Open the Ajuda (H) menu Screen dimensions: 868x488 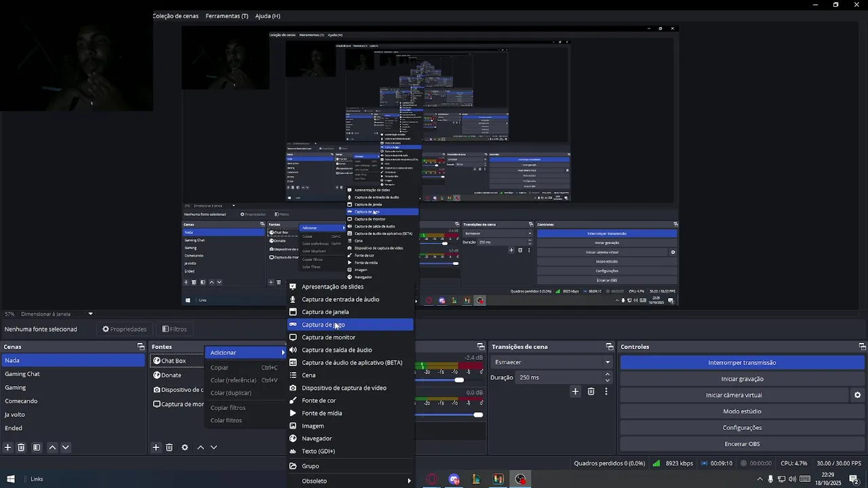click(267, 16)
